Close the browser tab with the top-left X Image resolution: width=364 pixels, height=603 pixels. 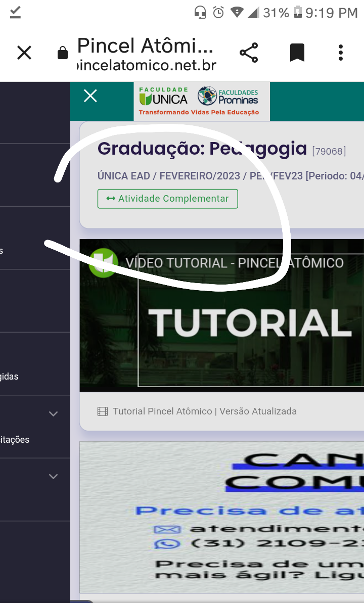[x=24, y=53]
